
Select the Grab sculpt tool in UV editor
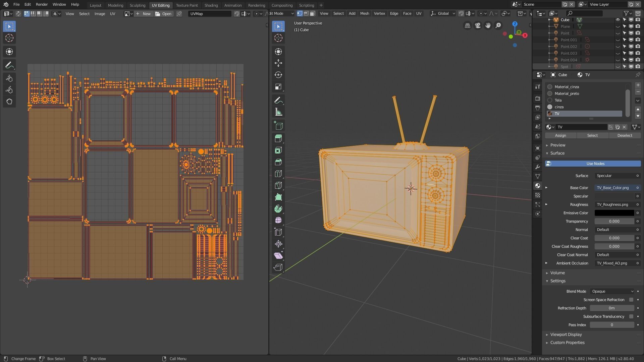point(9,78)
